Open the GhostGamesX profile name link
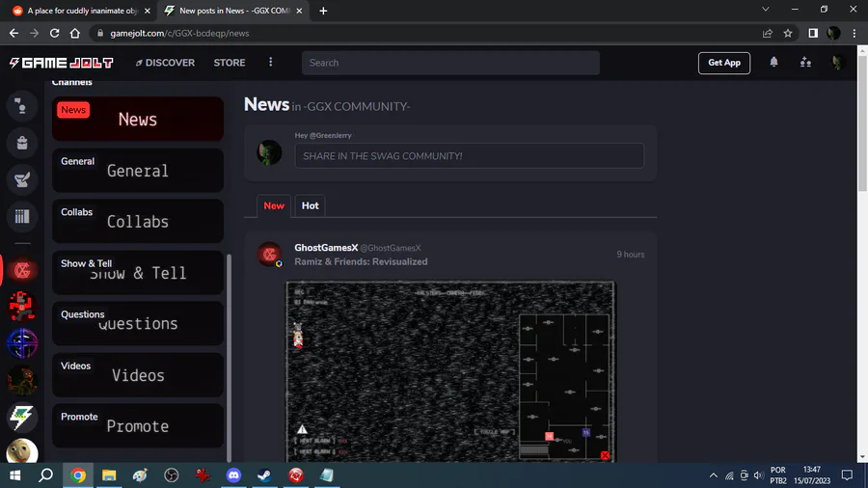The height and width of the screenshot is (488, 868). point(326,248)
